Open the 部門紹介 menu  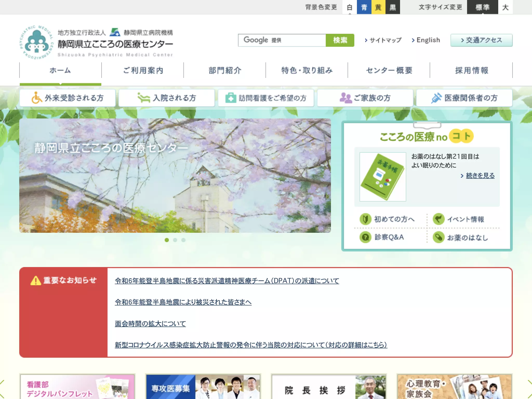tap(225, 70)
